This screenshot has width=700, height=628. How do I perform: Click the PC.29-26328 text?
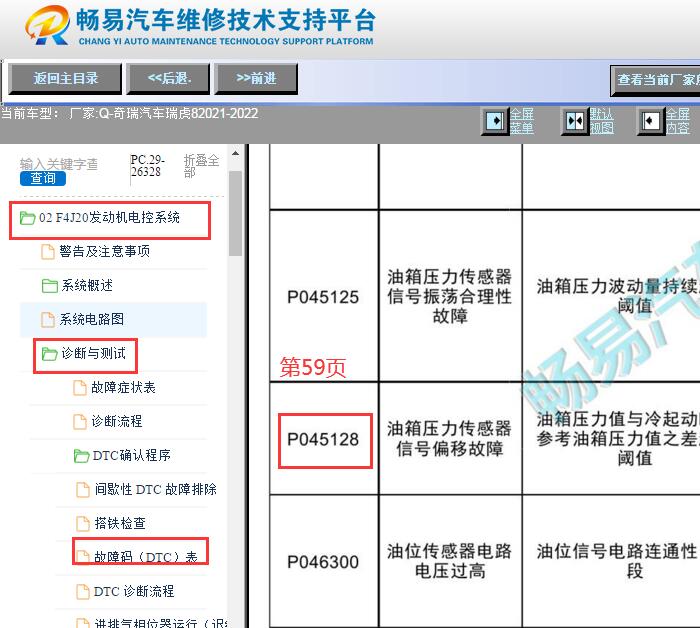[147, 166]
